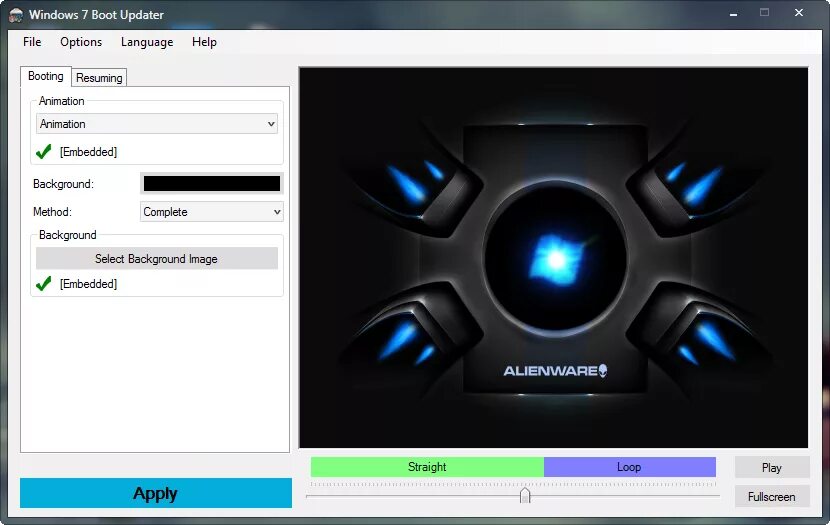The image size is (830, 525).
Task: Open the Options menu
Action: tap(81, 42)
